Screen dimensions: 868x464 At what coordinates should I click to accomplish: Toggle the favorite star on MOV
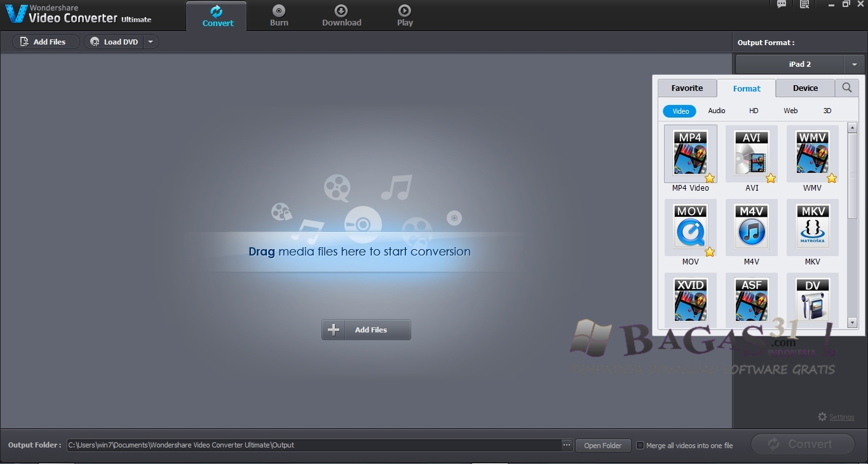[x=710, y=252]
